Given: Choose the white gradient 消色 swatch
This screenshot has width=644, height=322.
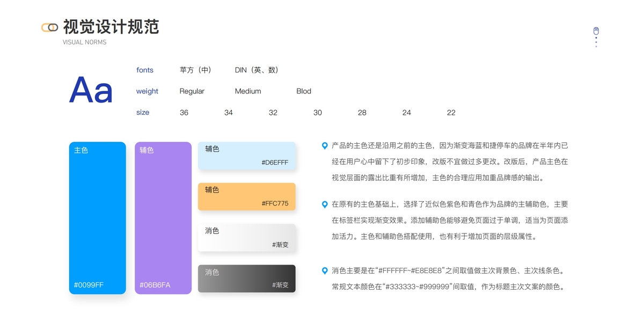Looking at the screenshot, I should click(246, 238).
